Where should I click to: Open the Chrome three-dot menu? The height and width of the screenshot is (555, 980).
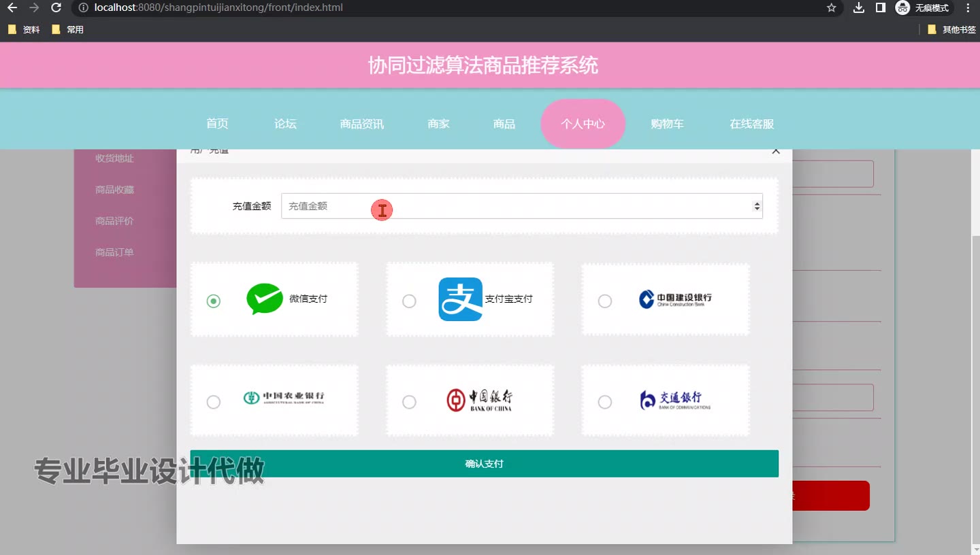click(x=968, y=8)
